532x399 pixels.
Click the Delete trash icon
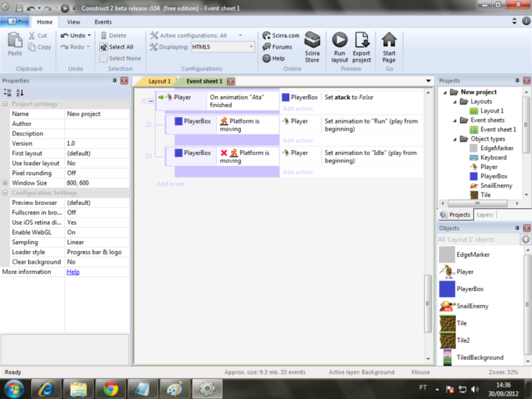(113, 35)
